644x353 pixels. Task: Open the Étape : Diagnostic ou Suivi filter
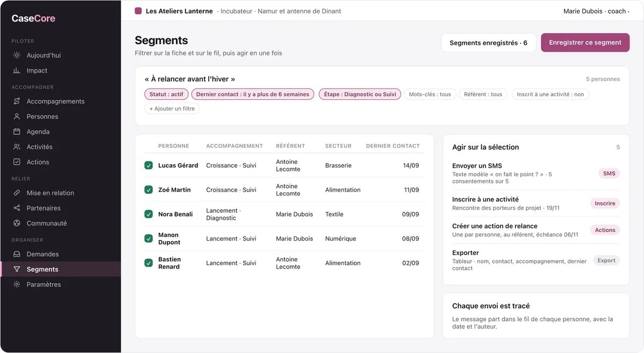[360, 94]
